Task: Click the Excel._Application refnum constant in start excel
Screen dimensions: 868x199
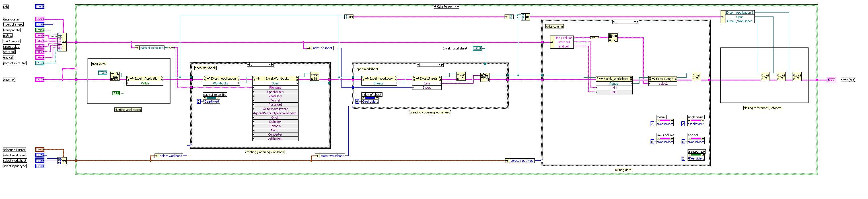Action: pos(103,73)
